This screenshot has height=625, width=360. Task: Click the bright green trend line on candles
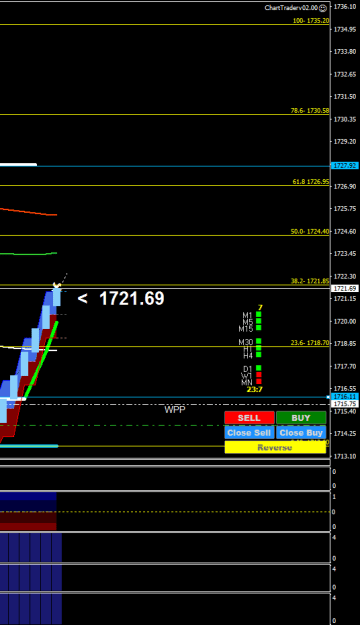[x=41, y=360]
